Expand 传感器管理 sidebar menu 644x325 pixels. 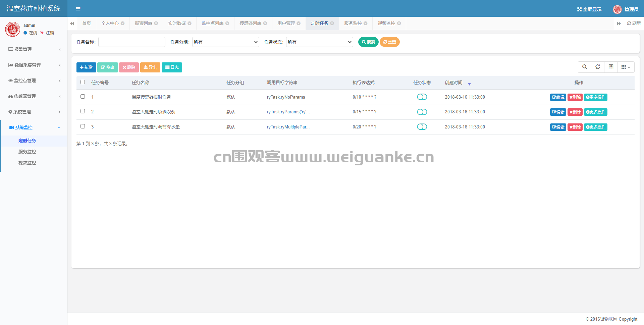(34, 96)
